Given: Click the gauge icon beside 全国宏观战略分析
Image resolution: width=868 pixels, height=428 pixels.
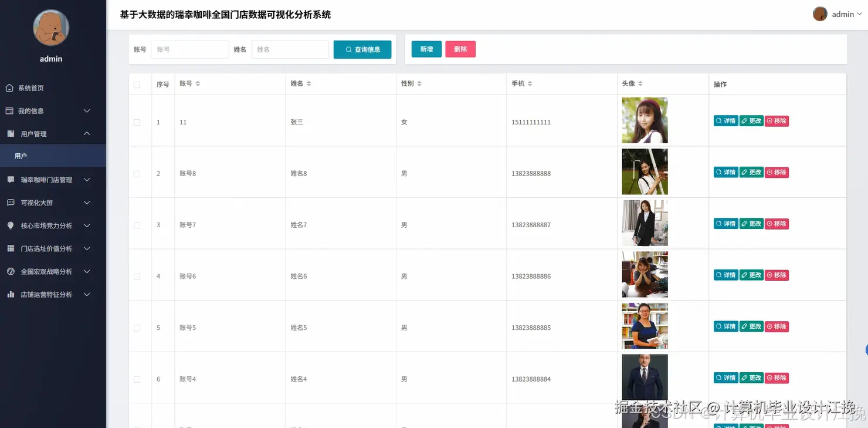Looking at the screenshot, I should point(11,271).
